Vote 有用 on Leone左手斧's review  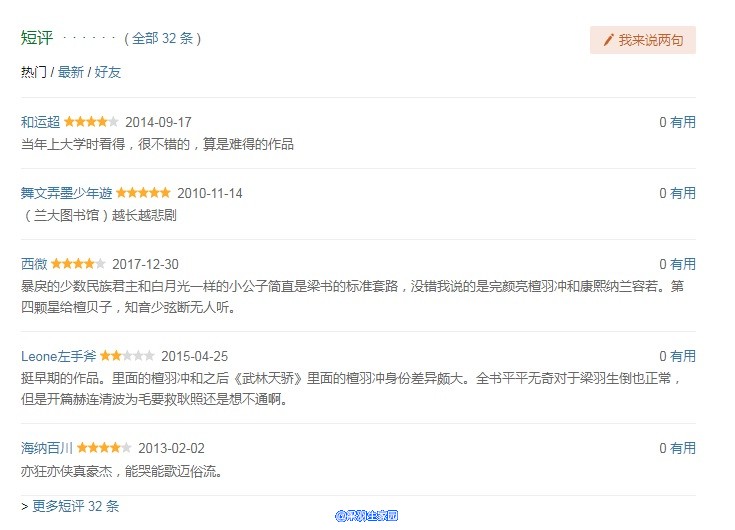click(683, 356)
